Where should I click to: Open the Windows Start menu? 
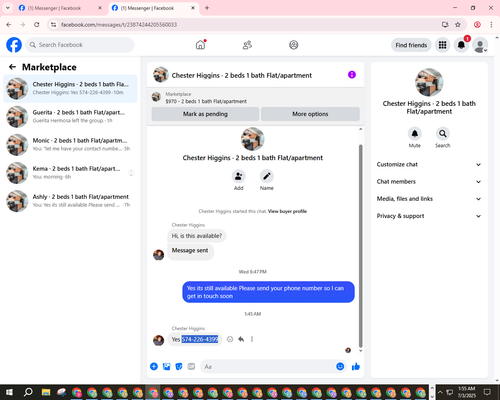pyautogui.click(x=9, y=392)
